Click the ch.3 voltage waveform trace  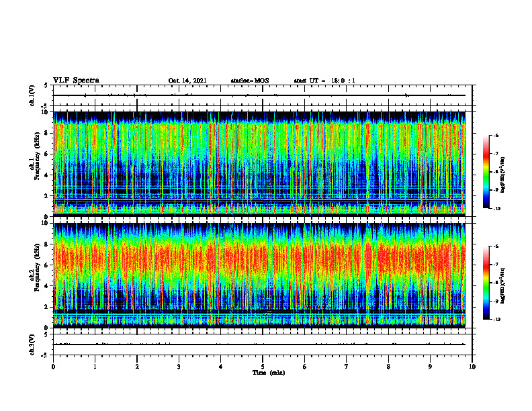pyautogui.click(x=259, y=345)
